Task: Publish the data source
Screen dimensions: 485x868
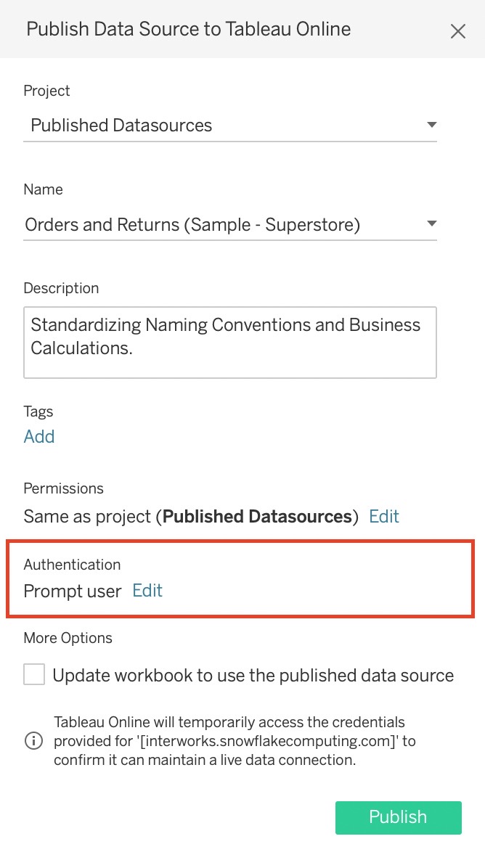Action: pos(398,817)
